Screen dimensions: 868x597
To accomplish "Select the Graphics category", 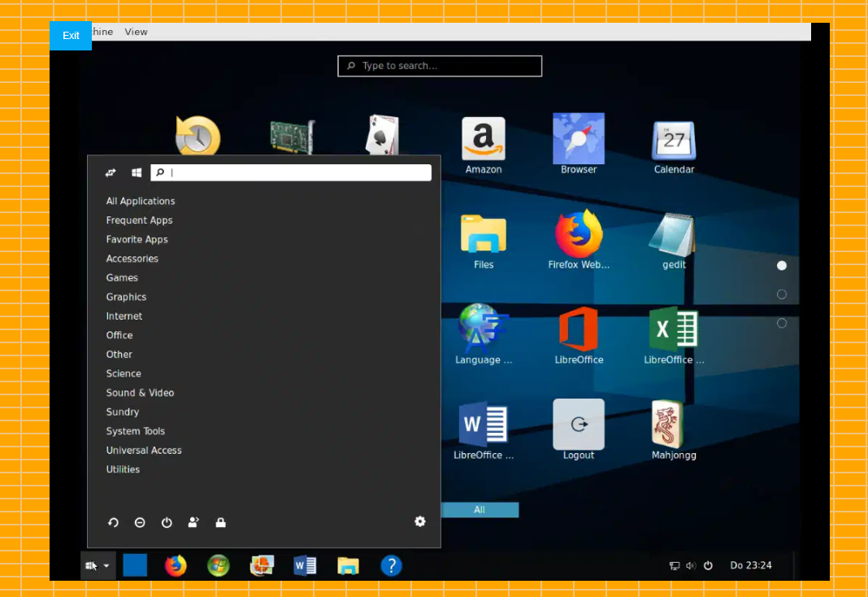I will [126, 297].
